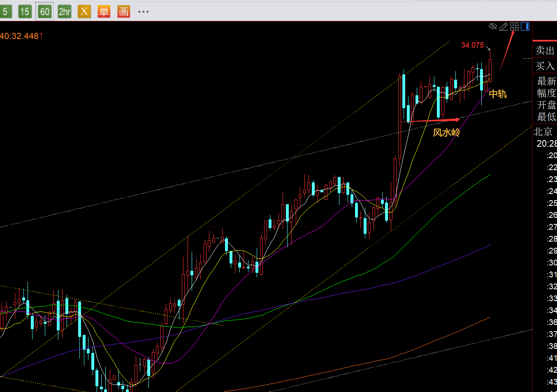Image resolution: width=557 pixels, height=392 pixels.
Task: Click the red 单 order icon
Action: pos(104,12)
